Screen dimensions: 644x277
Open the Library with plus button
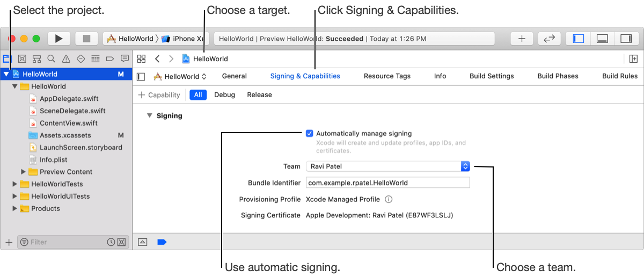[522, 39]
